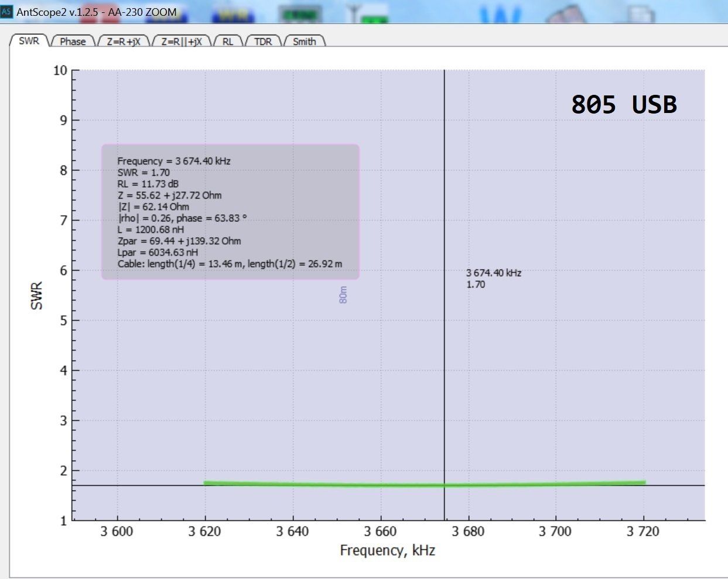Click the AntScope2 app icon in title bar
Image resolution: width=728 pixels, height=579 pixels.
click(x=6, y=12)
